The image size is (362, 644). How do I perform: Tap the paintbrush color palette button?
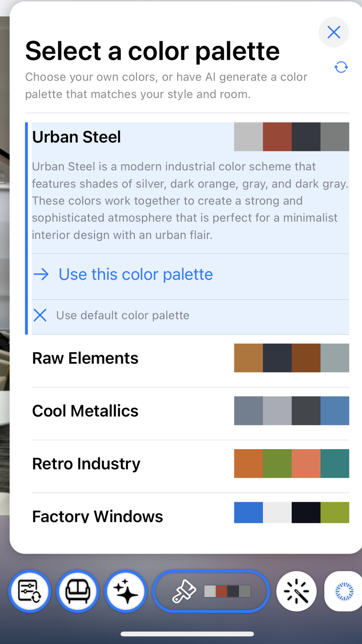point(211,591)
